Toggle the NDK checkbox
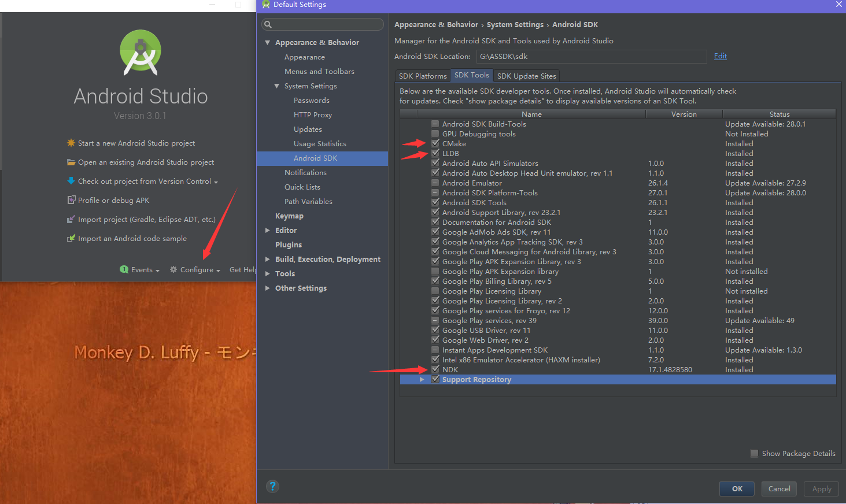The width and height of the screenshot is (846, 504). (x=435, y=369)
